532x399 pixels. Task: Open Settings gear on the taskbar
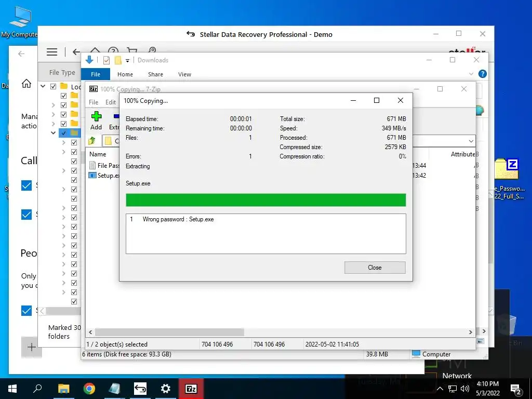coord(166,389)
